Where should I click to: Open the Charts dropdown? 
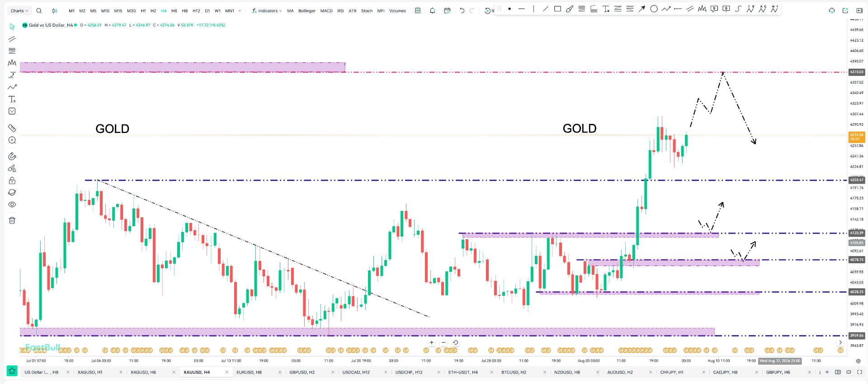click(19, 11)
